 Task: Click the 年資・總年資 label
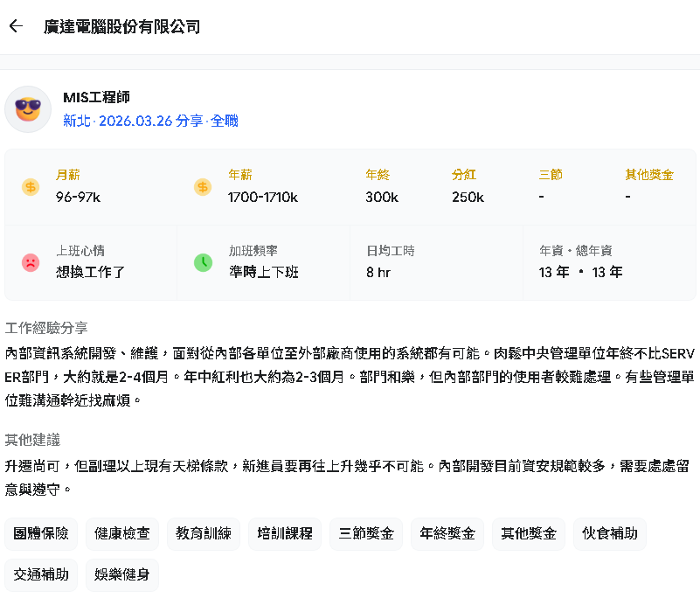575,251
